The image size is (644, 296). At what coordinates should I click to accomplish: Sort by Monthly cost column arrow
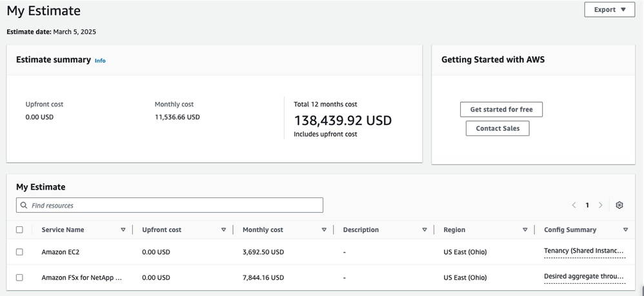pos(324,230)
